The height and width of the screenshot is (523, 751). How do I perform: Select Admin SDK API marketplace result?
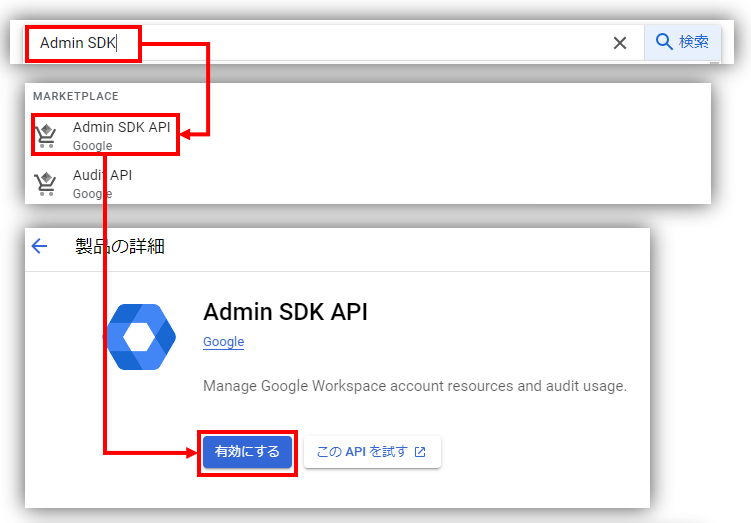(x=368, y=136)
